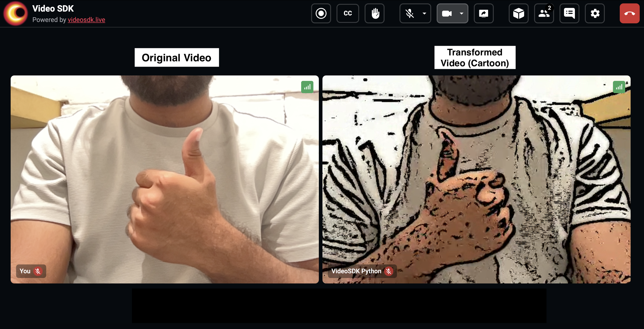Viewport: 644px width, 329px height.
Task: Start recording the meeting
Action: pyautogui.click(x=321, y=13)
